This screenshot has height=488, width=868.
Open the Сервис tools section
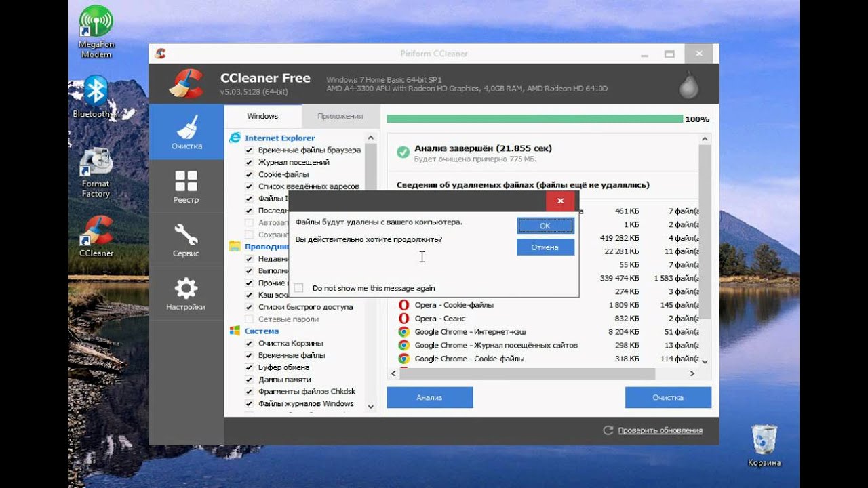(x=186, y=240)
